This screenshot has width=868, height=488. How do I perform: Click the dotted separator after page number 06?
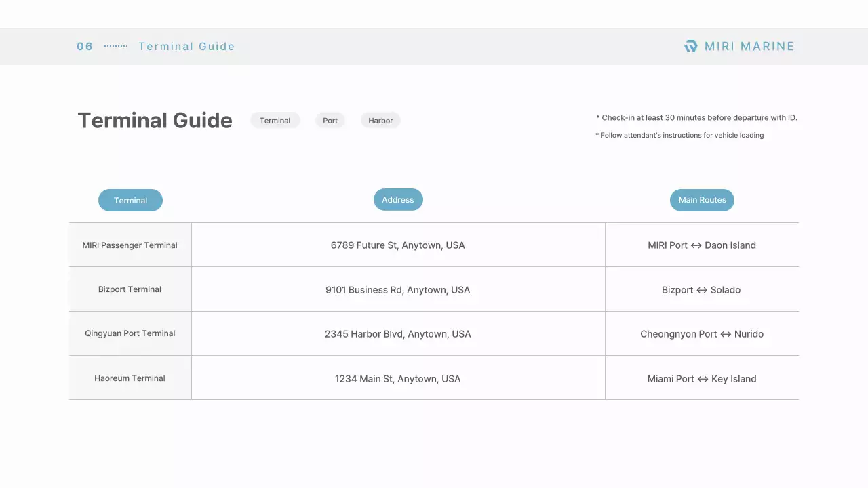[x=115, y=46]
